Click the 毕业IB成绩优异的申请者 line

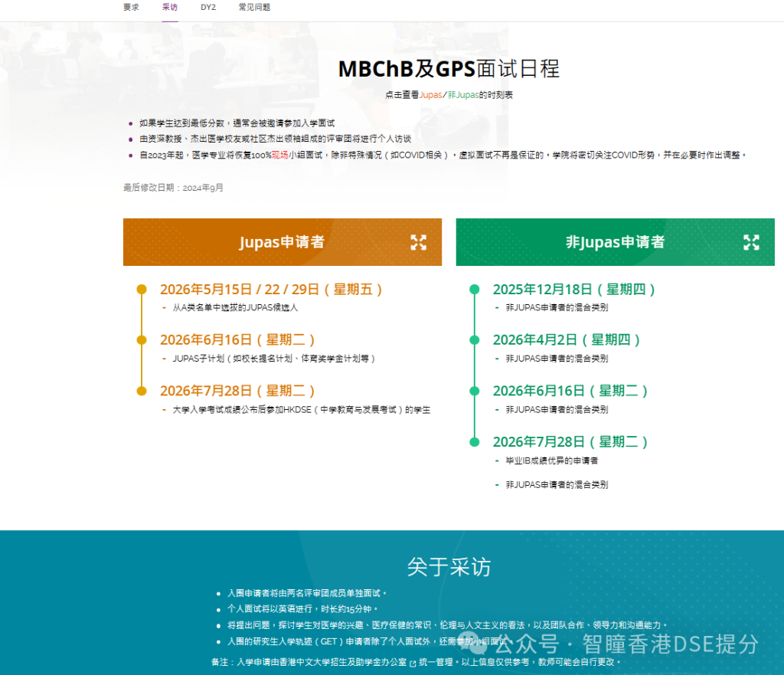pyautogui.click(x=551, y=460)
